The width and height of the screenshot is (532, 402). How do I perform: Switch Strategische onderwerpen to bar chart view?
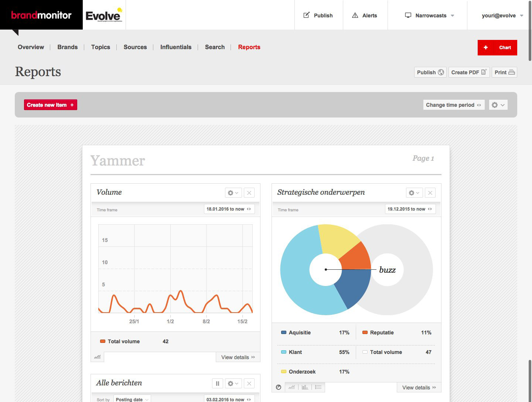click(305, 387)
